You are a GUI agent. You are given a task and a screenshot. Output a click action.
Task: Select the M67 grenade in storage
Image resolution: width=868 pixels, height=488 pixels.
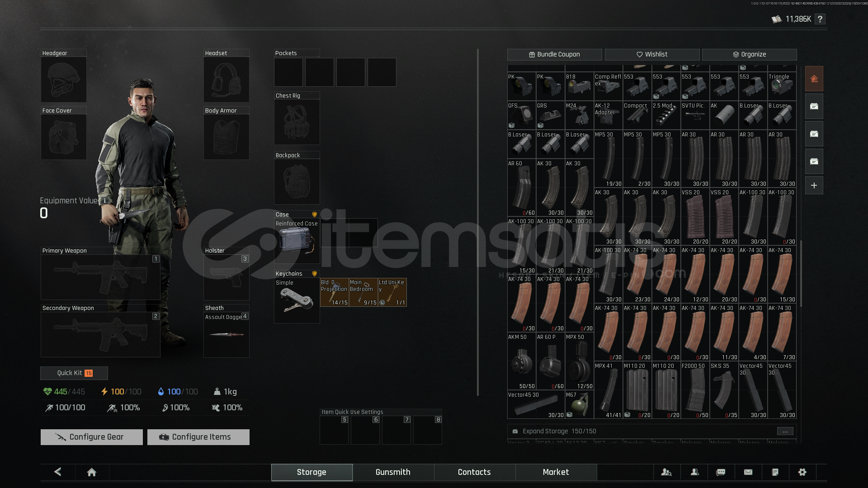tap(580, 404)
